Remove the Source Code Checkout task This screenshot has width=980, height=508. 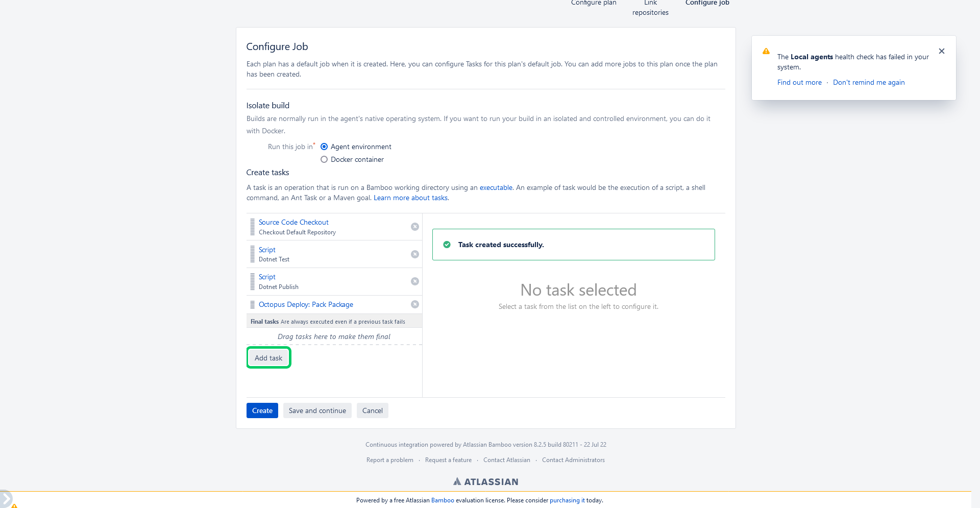click(x=415, y=227)
